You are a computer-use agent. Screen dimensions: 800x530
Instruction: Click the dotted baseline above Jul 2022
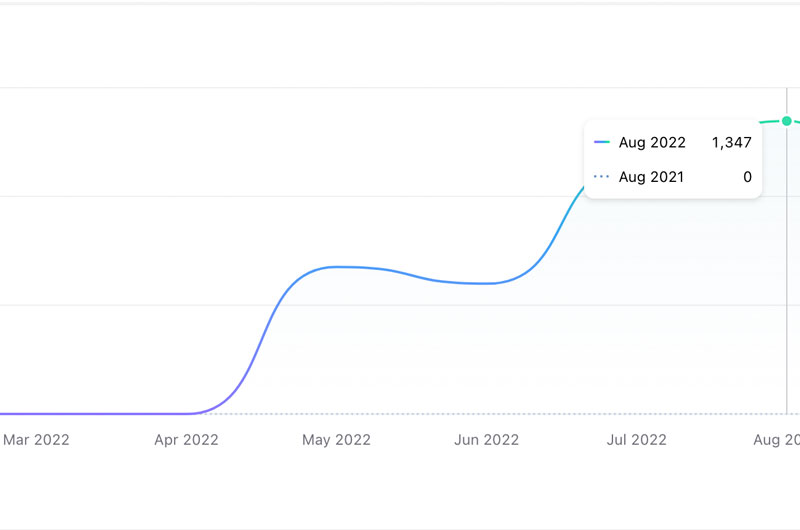(637, 413)
